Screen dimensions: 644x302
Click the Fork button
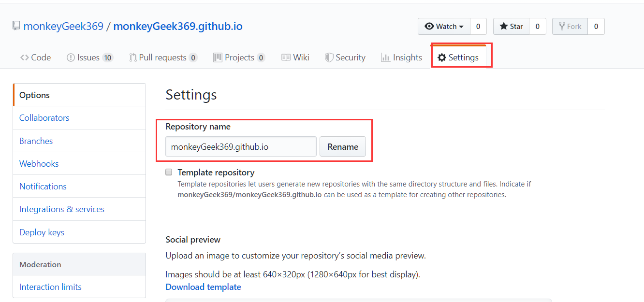pos(570,27)
